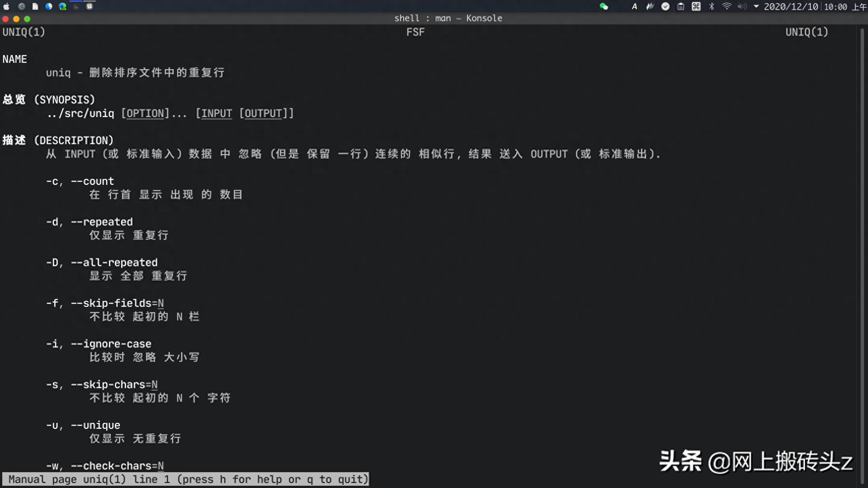The width and height of the screenshot is (868, 488).
Task: Click the 'Manual page uniq(1)' status line
Action: 186,479
